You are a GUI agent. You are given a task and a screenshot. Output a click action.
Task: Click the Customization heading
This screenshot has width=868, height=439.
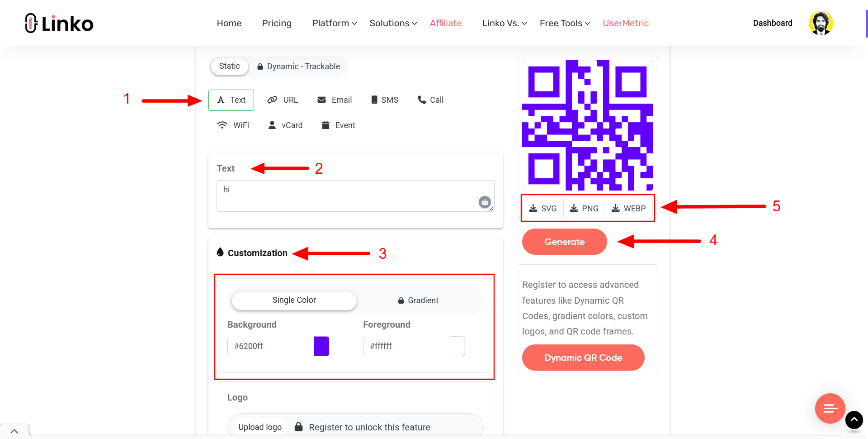point(257,253)
